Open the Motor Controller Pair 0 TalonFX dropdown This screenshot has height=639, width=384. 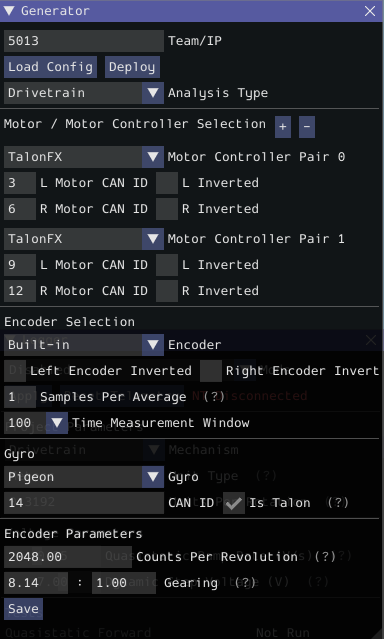tap(84, 157)
